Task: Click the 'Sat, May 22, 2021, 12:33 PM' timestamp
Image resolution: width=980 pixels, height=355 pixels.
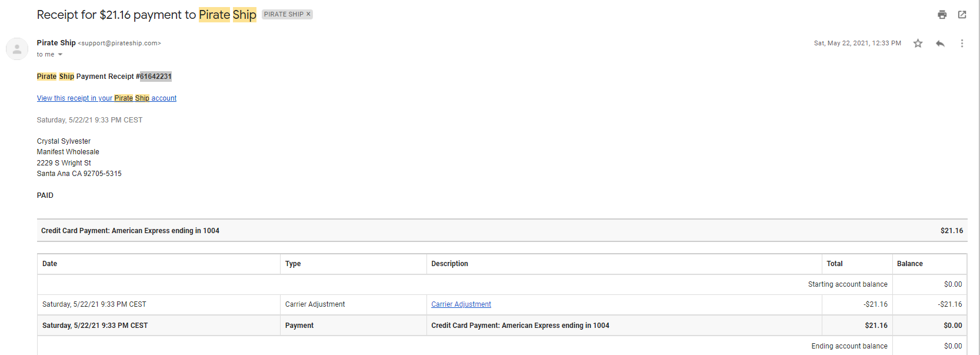Action: [x=857, y=44]
